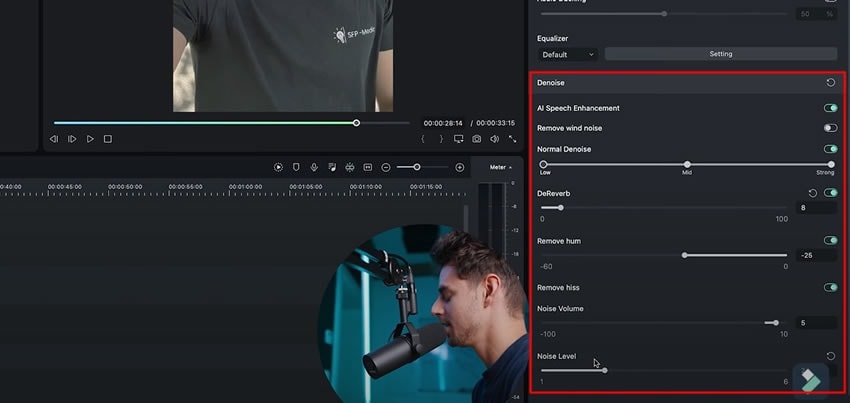Click timeline ruler at 00:01:10:00
This screenshot has width=850, height=403.
(x=365, y=187)
